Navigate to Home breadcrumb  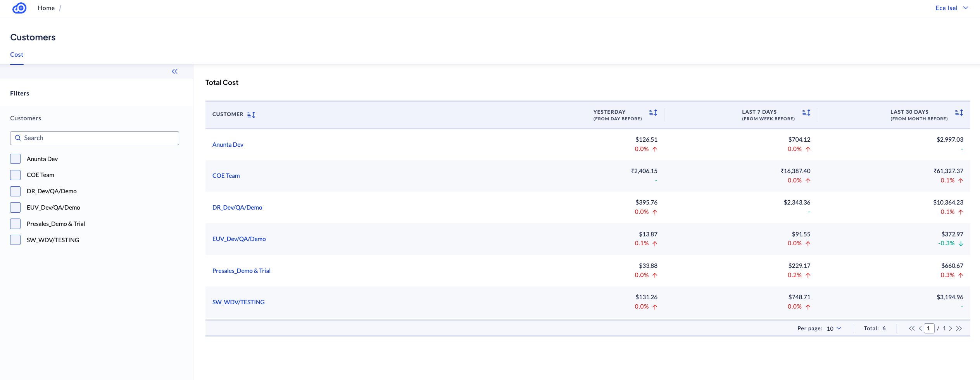pos(46,8)
